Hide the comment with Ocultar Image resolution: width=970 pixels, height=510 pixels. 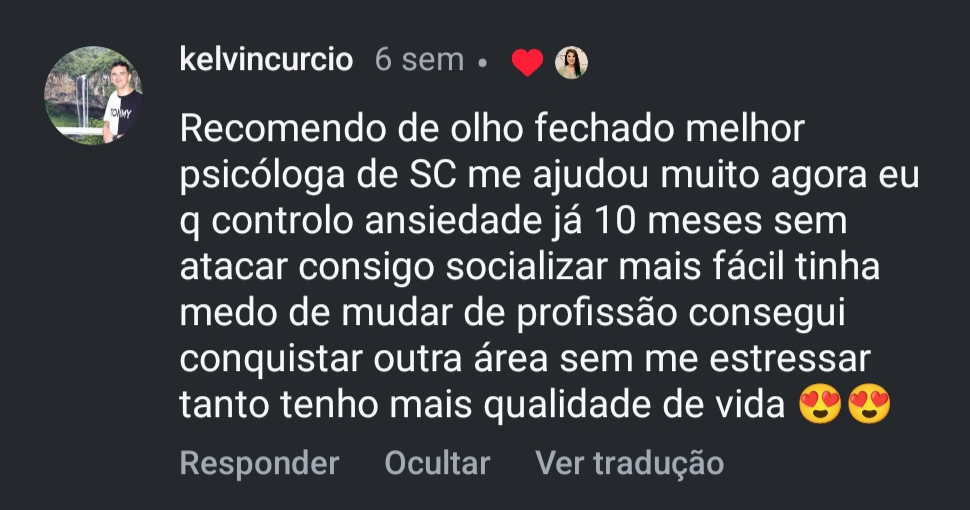click(437, 463)
